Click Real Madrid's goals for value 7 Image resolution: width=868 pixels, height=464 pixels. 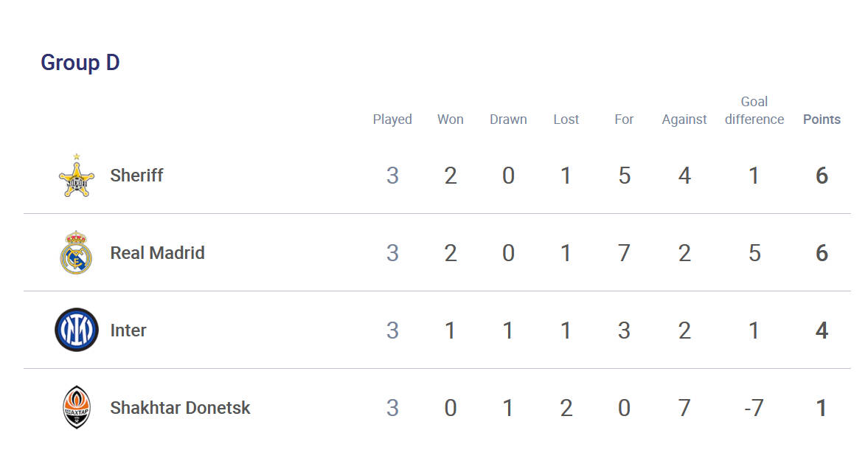click(624, 254)
